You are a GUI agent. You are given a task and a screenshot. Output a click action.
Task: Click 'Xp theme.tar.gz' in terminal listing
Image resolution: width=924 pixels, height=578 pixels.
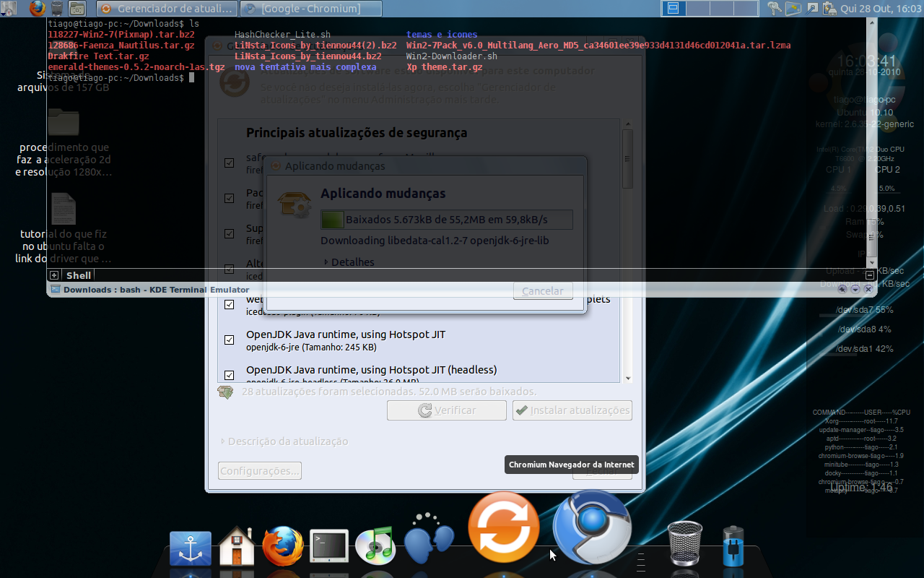[445, 67]
